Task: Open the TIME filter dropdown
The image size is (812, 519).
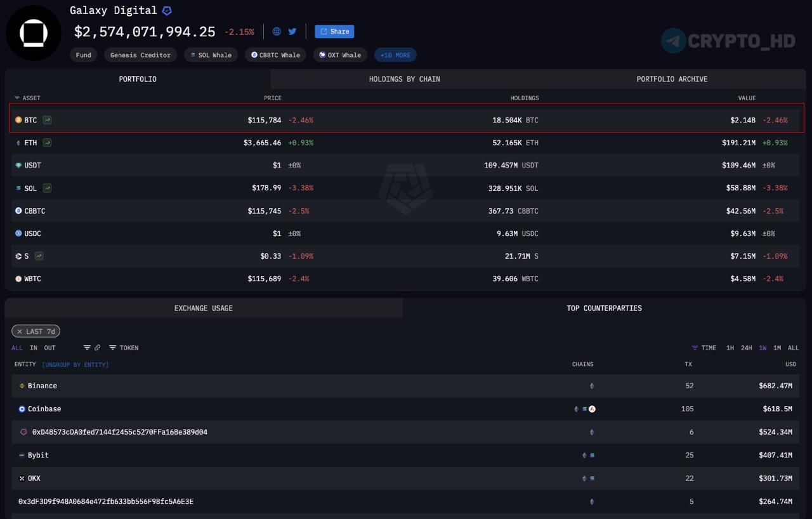Action: pyautogui.click(x=704, y=348)
